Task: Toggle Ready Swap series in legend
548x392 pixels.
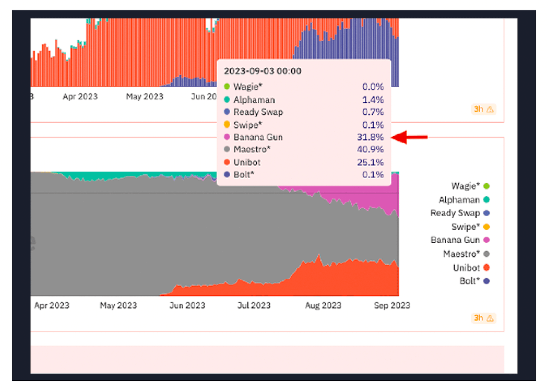Action: tap(460, 213)
